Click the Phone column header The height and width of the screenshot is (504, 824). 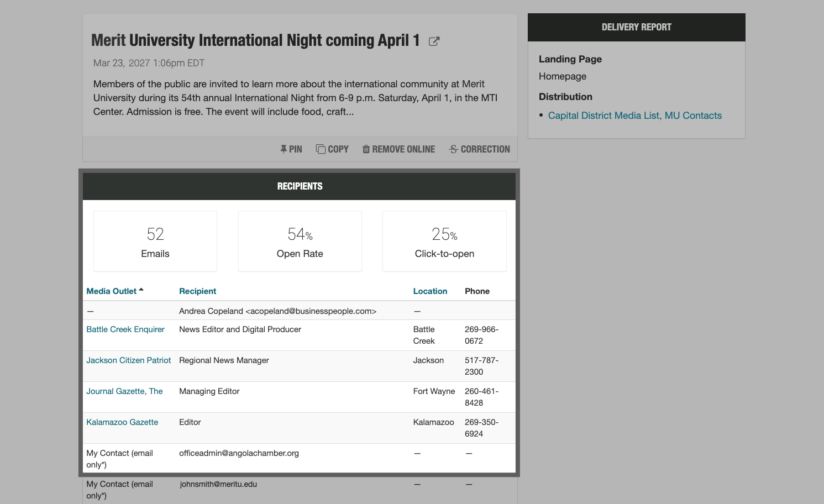[x=477, y=291]
